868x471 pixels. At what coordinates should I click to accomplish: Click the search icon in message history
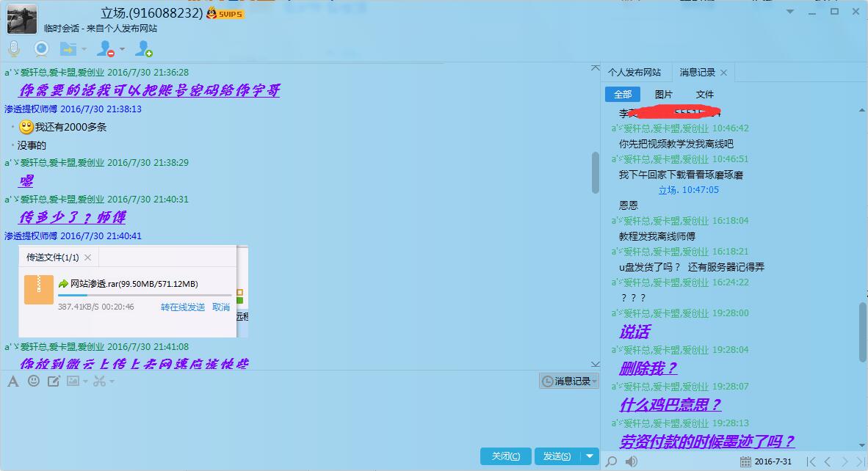coord(611,461)
